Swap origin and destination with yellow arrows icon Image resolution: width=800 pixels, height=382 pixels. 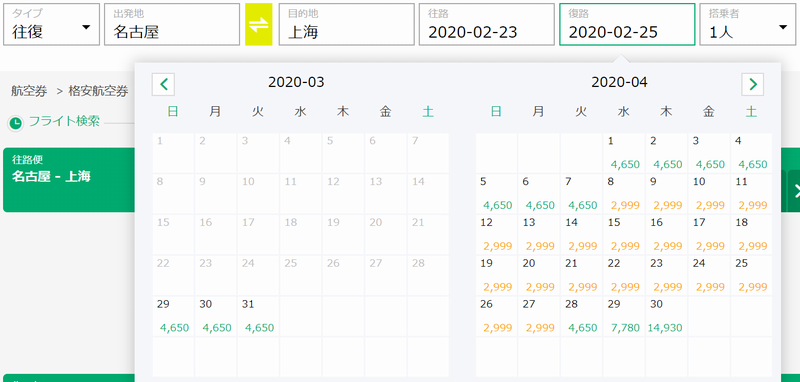click(259, 24)
